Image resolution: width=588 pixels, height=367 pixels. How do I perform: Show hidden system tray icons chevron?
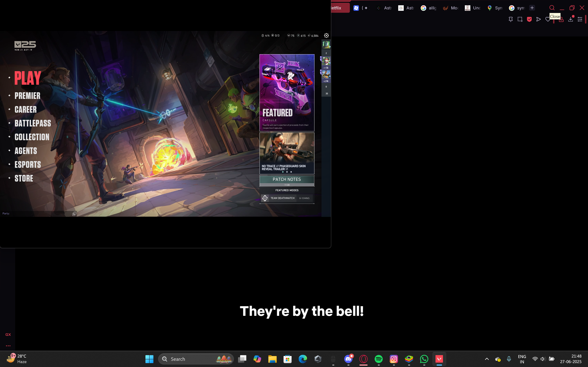click(x=487, y=359)
